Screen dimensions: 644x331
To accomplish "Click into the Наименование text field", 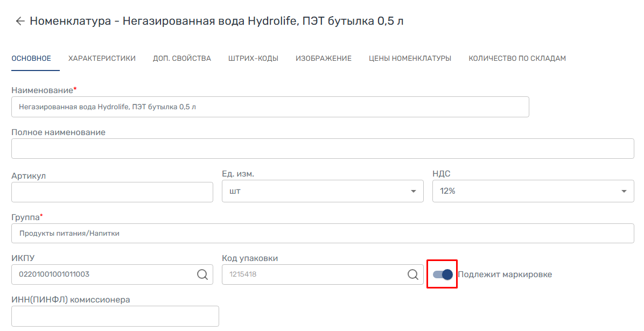I will tap(269, 107).
